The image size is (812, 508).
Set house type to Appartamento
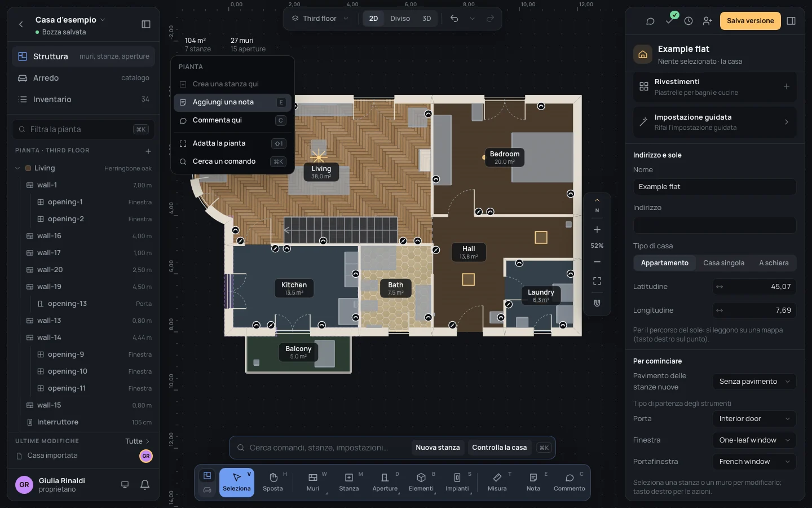665,263
